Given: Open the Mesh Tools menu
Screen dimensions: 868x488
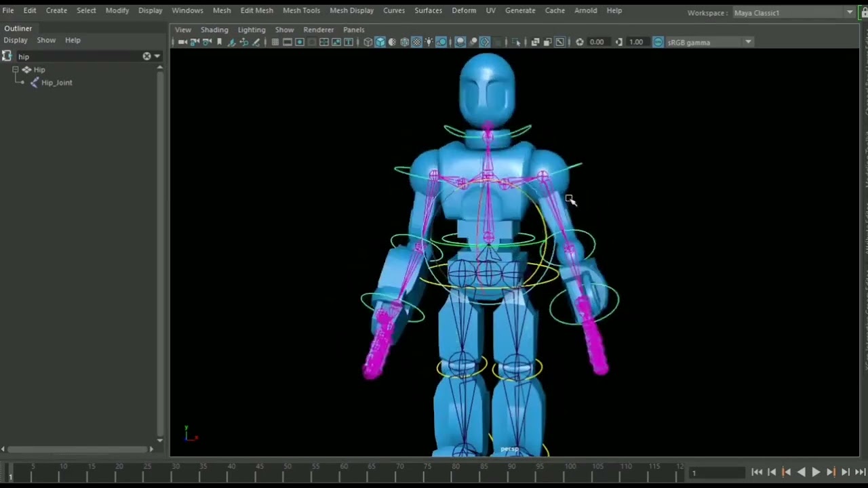Looking at the screenshot, I should click(x=301, y=10).
